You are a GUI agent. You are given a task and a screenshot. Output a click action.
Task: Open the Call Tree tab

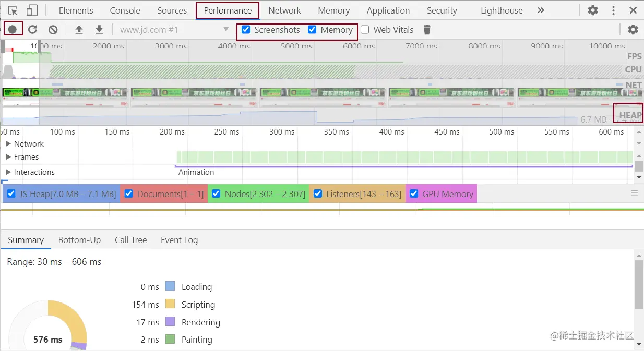coord(130,240)
